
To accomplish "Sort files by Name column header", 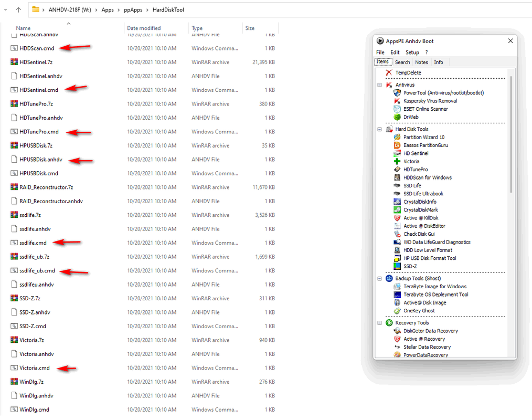I will coord(24,28).
